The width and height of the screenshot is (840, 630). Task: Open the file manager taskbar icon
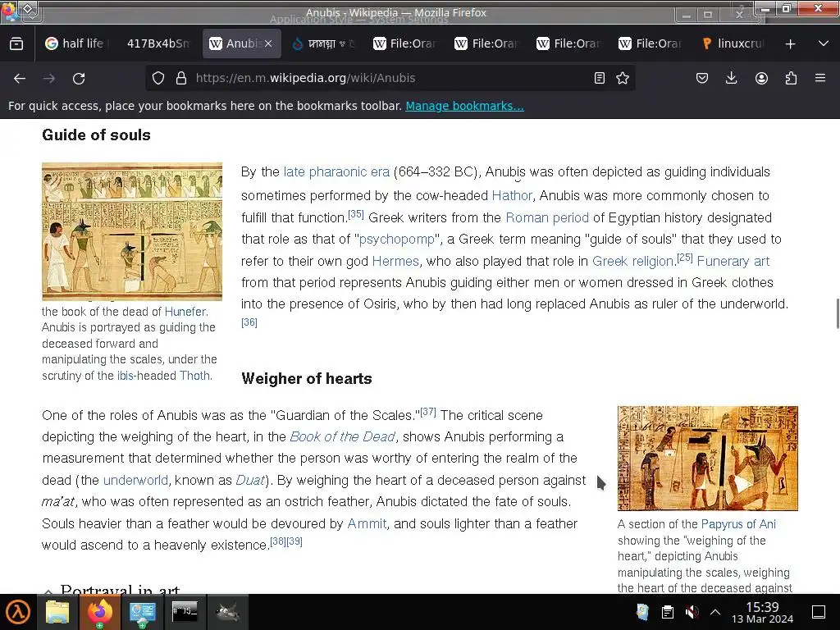pyautogui.click(x=57, y=612)
